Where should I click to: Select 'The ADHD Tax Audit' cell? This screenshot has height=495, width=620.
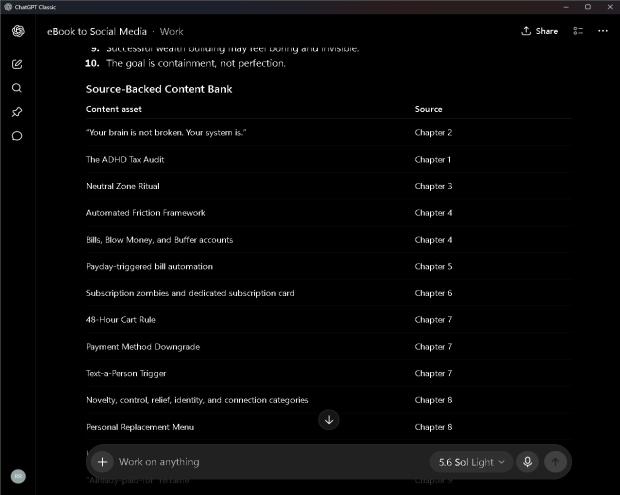[125, 160]
